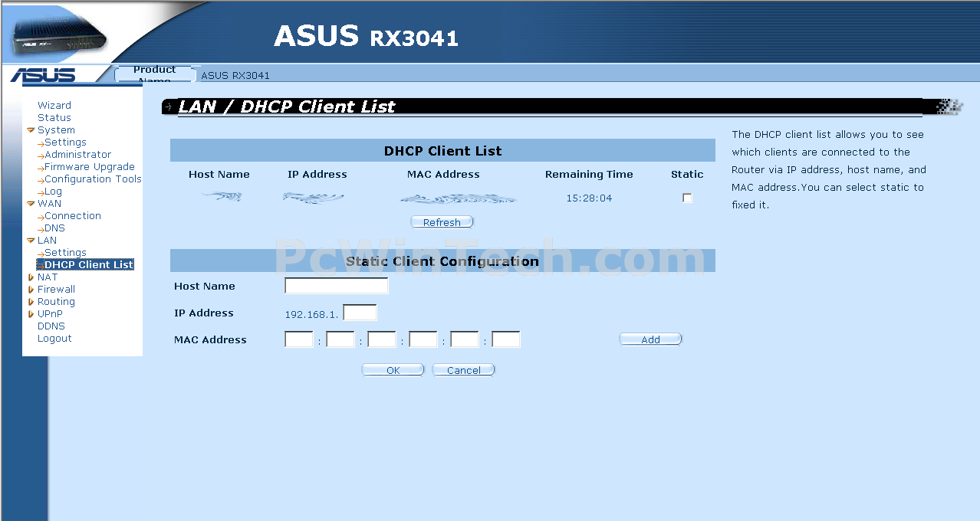
Task: Open the DDNS page
Action: coord(51,326)
